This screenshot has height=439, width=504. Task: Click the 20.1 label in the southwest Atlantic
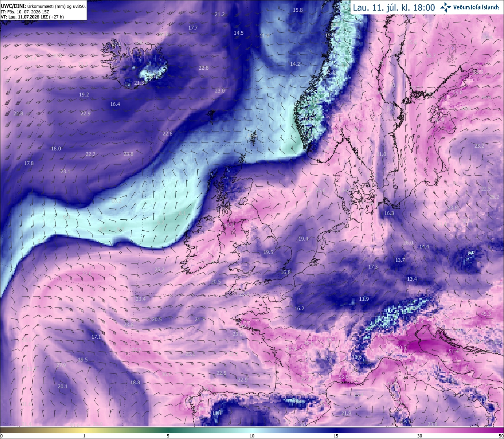coord(63,386)
